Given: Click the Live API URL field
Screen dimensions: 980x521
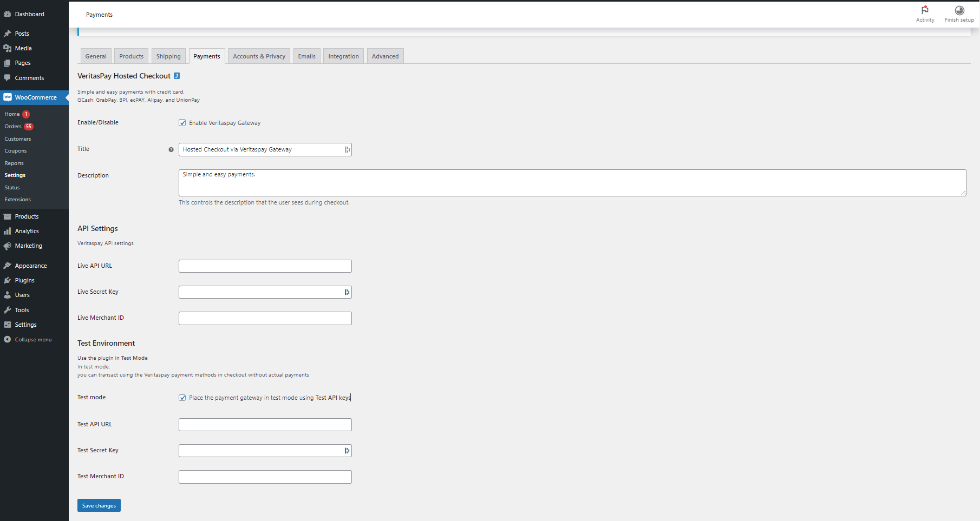Looking at the screenshot, I should 265,266.
